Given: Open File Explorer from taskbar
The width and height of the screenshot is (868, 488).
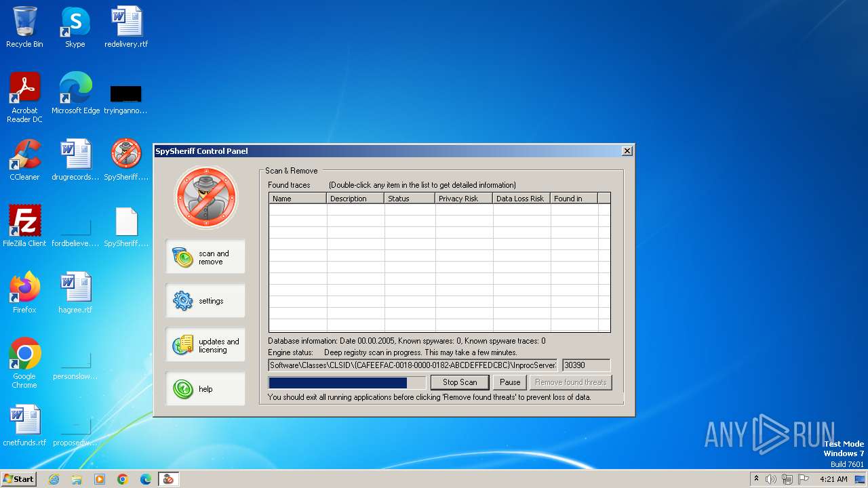Looking at the screenshot, I should 77,479.
